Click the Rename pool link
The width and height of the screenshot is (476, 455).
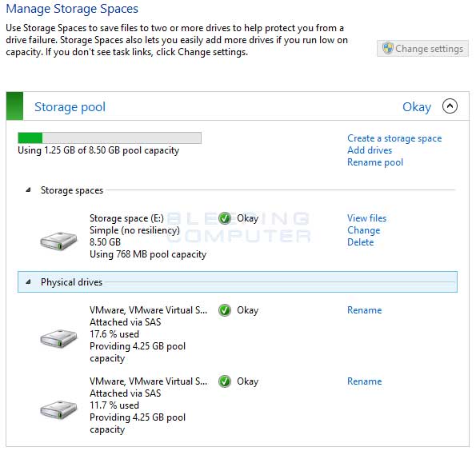pos(375,162)
